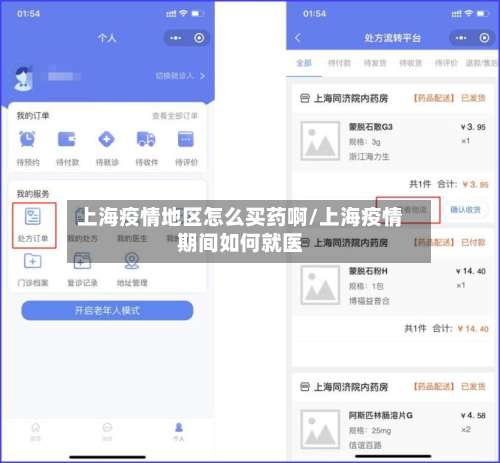The image size is (500, 463).
Task: Tap the 个人 profile icon in bottom navigation
Action: click(x=179, y=428)
